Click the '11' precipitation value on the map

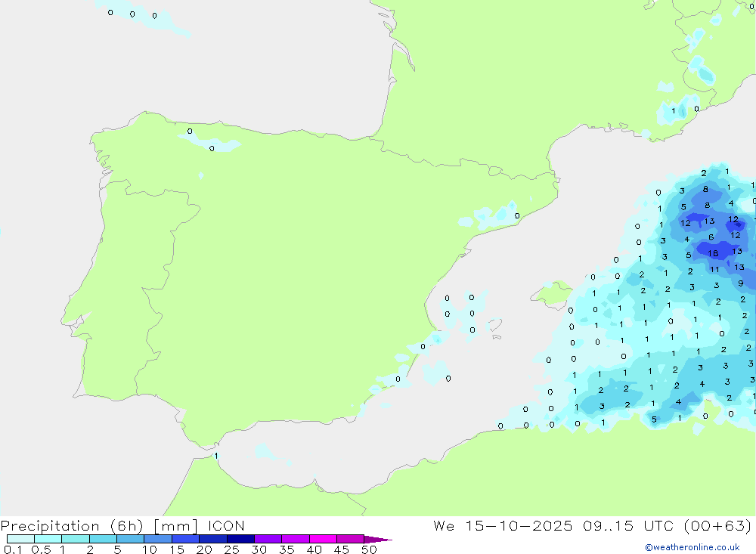[x=714, y=270]
